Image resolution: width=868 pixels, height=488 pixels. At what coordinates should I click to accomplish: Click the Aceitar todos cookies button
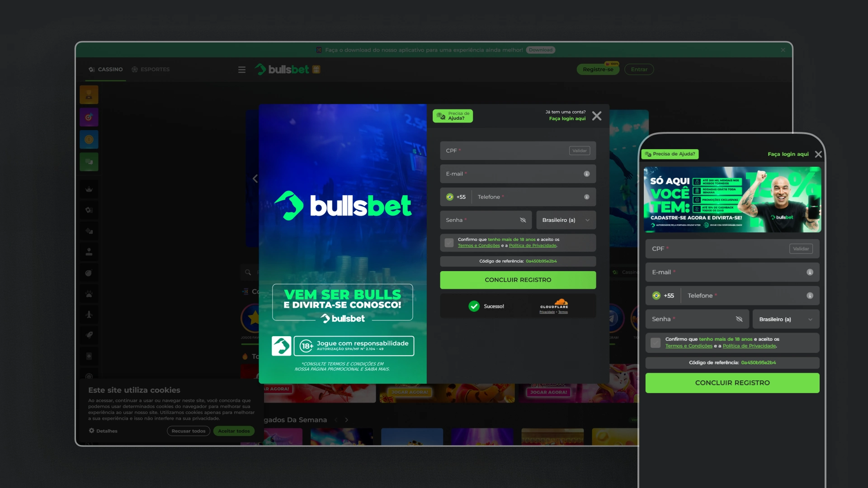coord(234,431)
